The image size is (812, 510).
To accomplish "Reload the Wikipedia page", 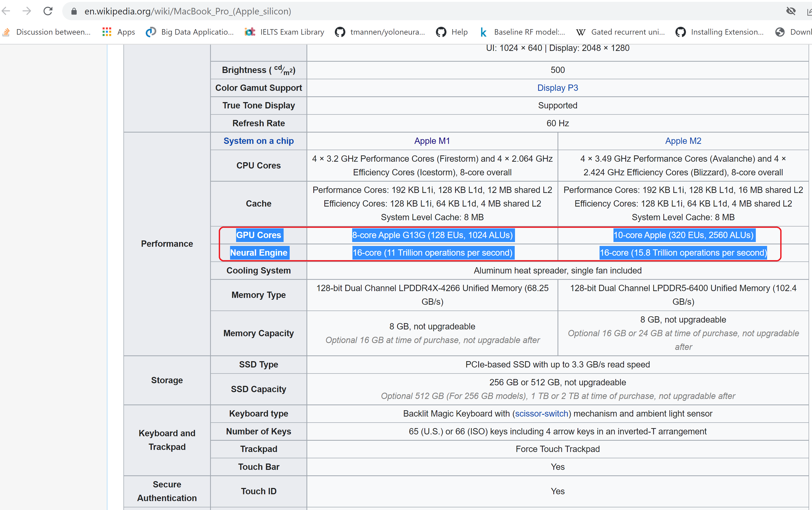I will click(x=48, y=11).
